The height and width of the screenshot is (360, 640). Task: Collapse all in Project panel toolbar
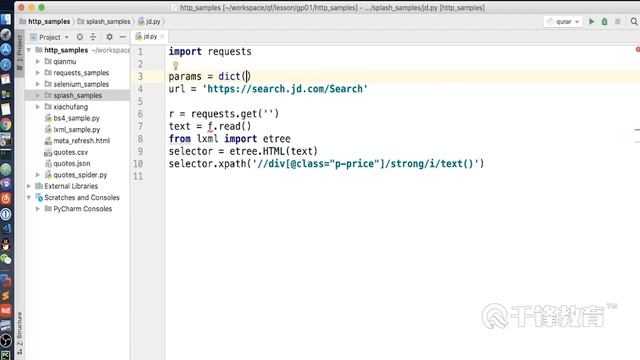(x=93, y=37)
